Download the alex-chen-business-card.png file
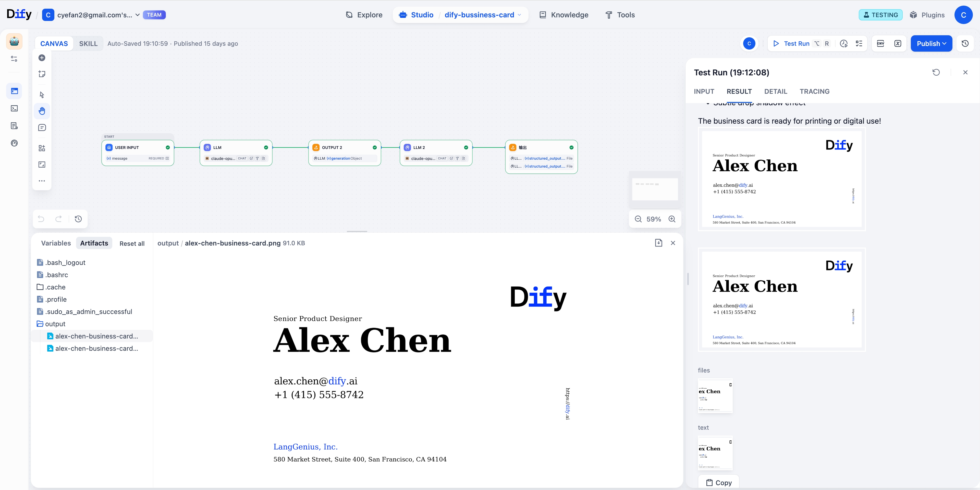The width and height of the screenshot is (980, 490). click(658, 243)
